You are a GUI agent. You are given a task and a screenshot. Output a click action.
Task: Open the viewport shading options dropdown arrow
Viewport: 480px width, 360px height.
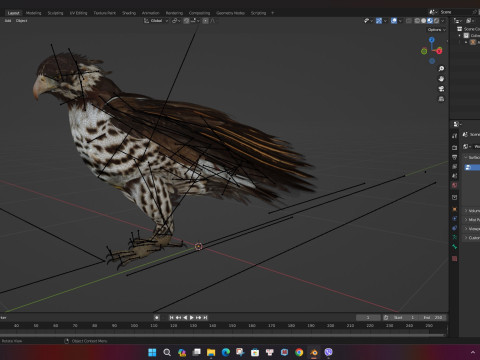(443, 21)
